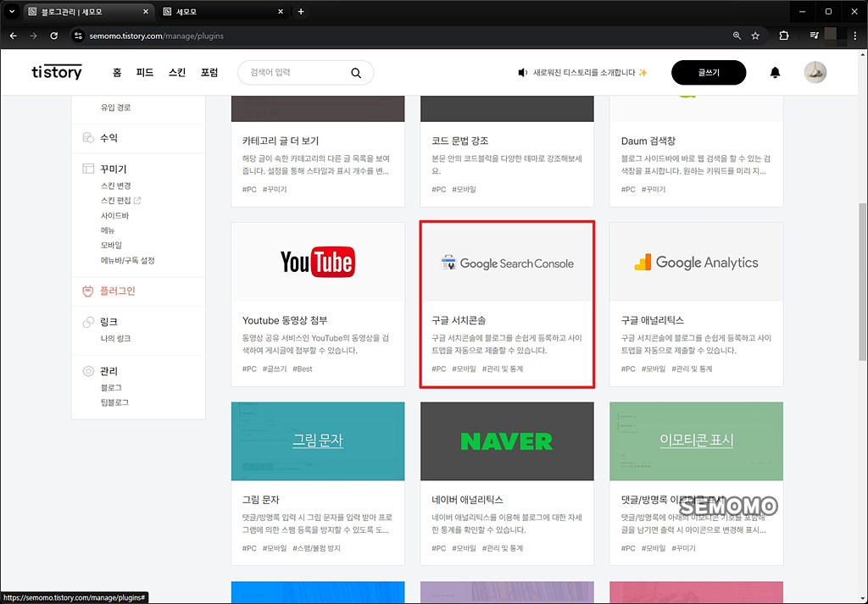Open the Chrome extensions puzzle icon
The image size is (868, 604).
click(x=784, y=36)
